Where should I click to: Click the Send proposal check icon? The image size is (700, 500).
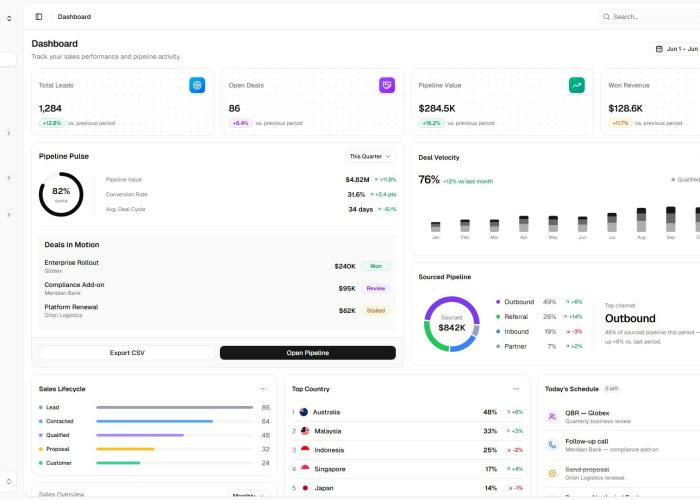[x=552, y=473]
